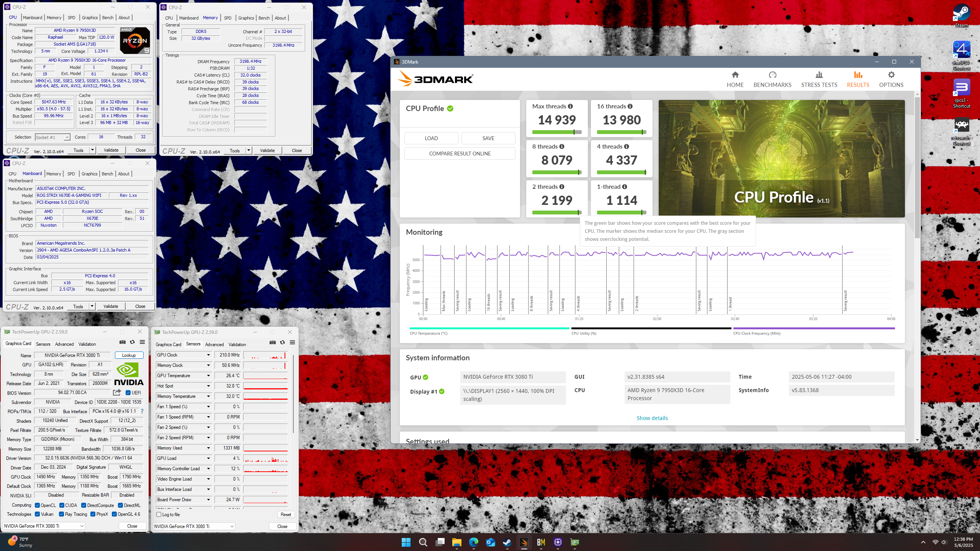The height and width of the screenshot is (551, 980).
Task: Toggle the DirectCompute checkbox in GPU-Z
Action: coord(83,505)
